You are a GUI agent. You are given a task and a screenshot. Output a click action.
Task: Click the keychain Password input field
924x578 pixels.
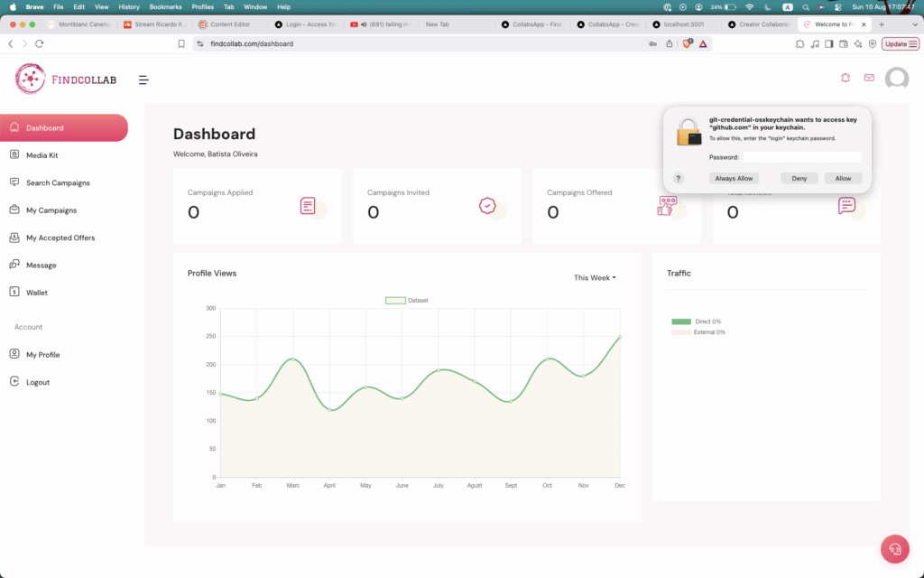pyautogui.click(x=801, y=157)
